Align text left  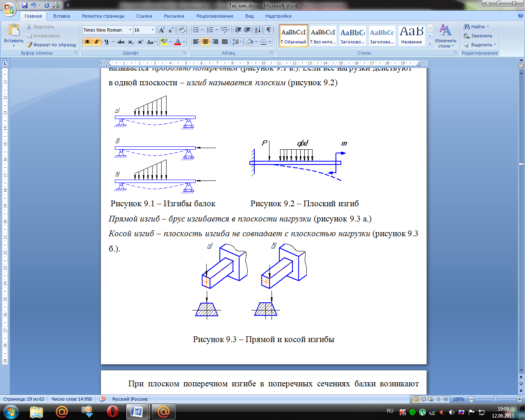[196, 42]
